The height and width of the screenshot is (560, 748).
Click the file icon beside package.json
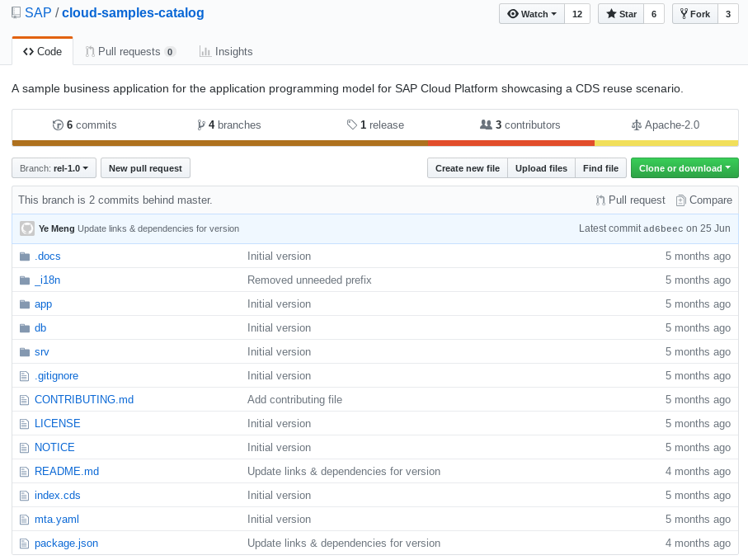pyautogui.click(x=25, y=544)
